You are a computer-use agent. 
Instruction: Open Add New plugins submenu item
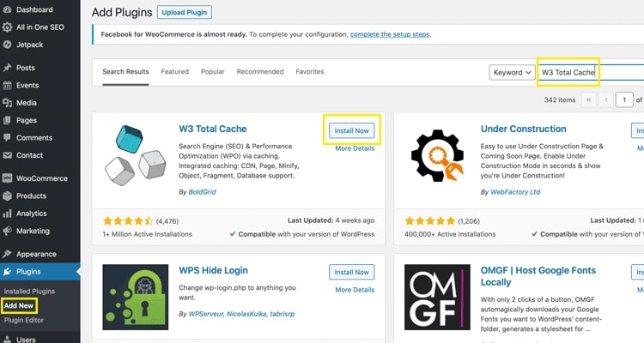point(19,305)
